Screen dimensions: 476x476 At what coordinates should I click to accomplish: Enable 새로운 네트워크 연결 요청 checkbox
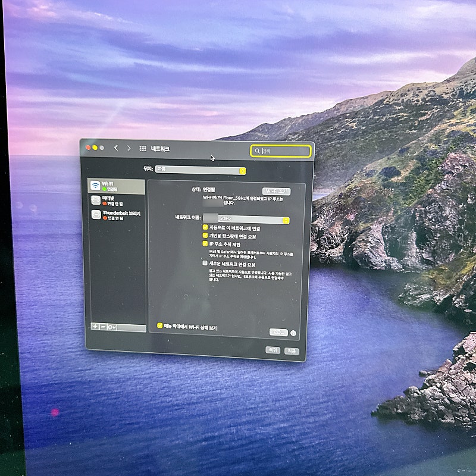pos(205,263)
